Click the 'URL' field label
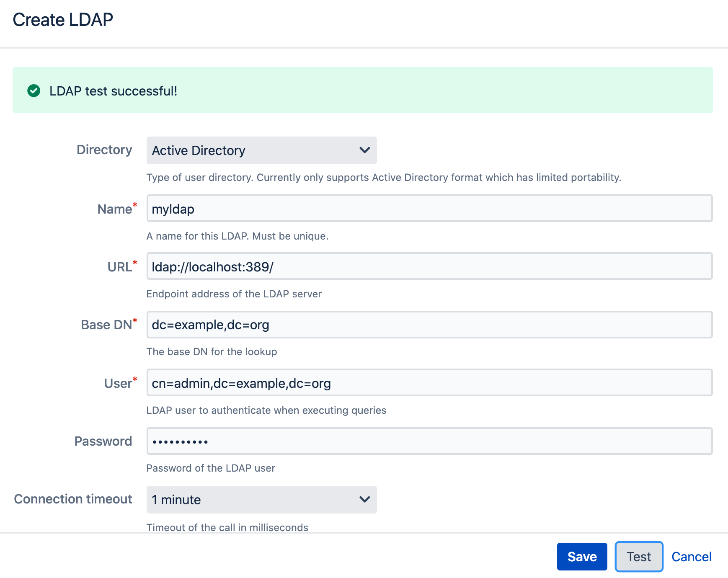The width and height of the screenshot is (728, 578). tap(120, 267)
